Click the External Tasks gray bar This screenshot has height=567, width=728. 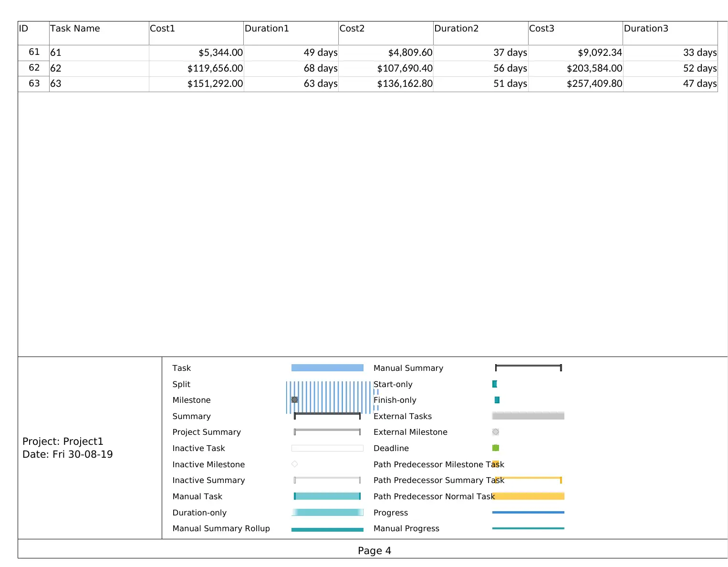click(x=528, y=416)
